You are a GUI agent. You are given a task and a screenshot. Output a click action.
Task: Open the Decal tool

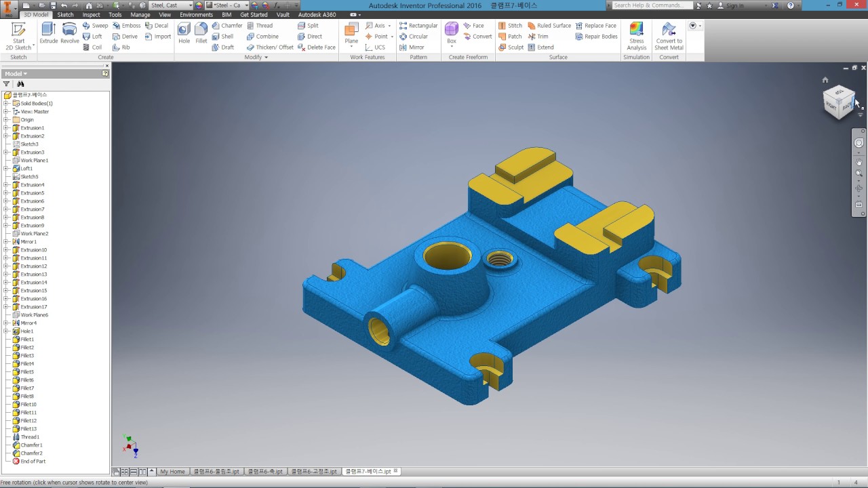click(157, 26)
